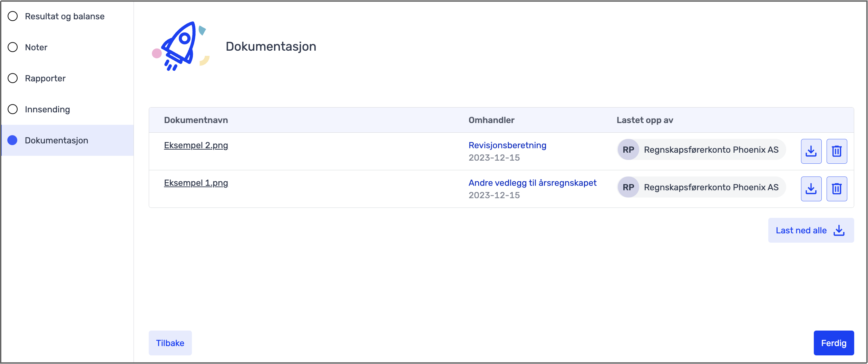Select the Resultat og balanse step circle
The height and width of the screenshot is (364, 868).
tap(13, 16)
